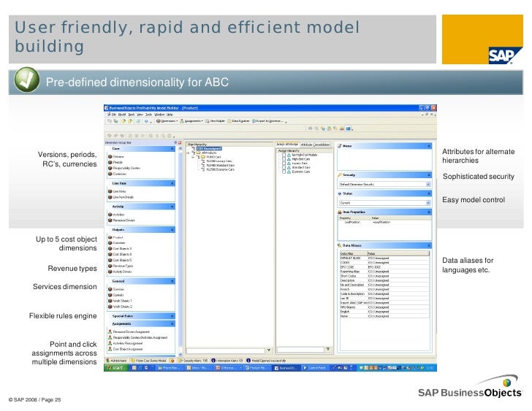This screenshot has width=532, height=411.
Task: Collapse the Data Aliases panel
Action: (429, 245)
